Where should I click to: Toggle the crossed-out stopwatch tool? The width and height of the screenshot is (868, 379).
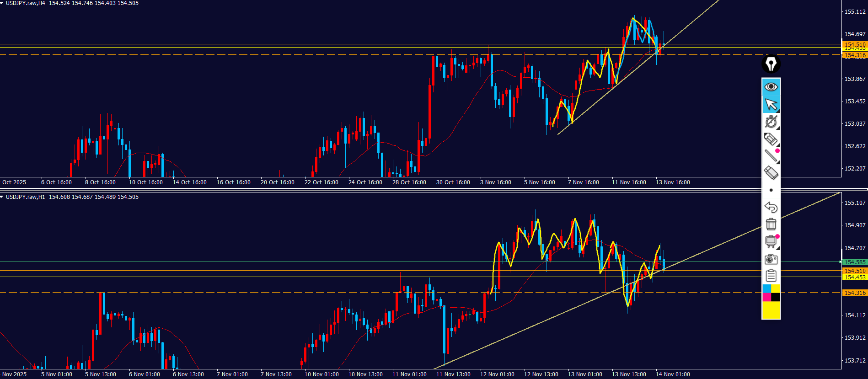pyautogui.click(x=771, y=122)
